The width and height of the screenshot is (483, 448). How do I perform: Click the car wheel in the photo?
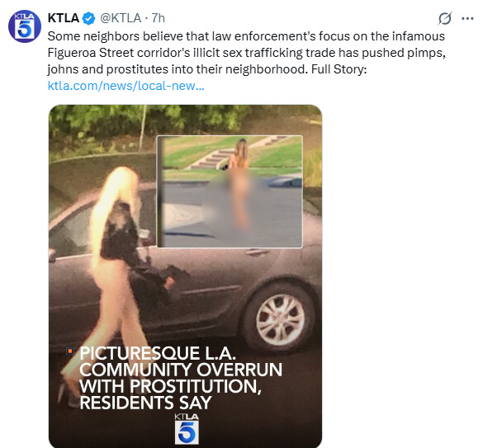[280, 319]
